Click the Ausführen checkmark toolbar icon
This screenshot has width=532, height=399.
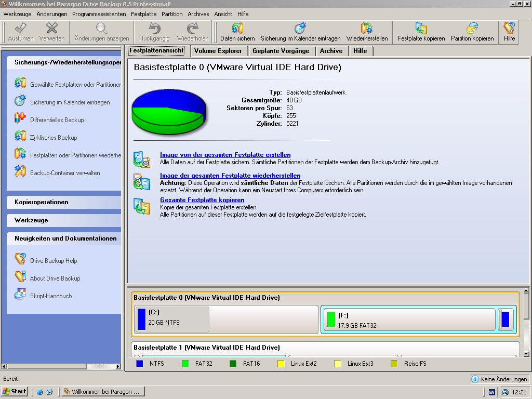pos(21,28)
